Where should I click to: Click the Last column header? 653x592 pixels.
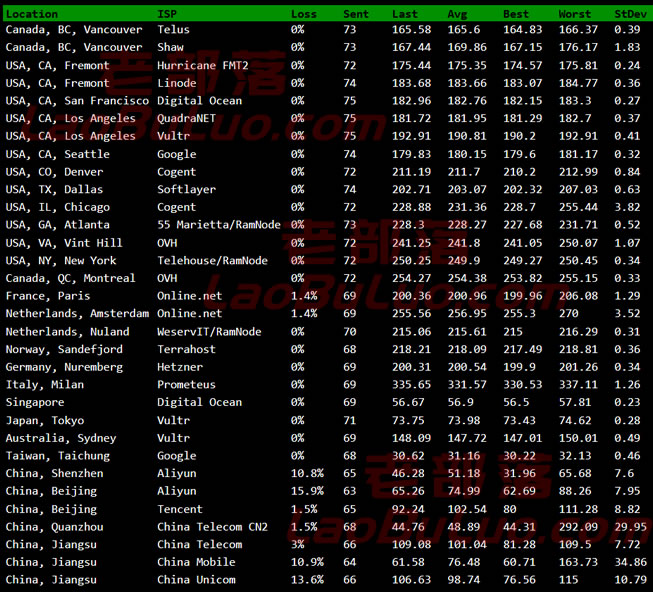point(404,14)
